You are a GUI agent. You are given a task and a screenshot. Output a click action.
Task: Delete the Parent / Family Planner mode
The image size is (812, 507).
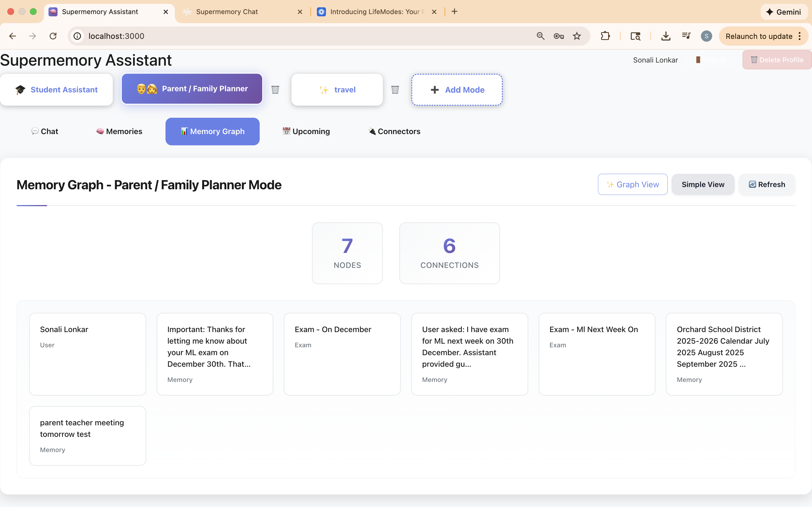tap(275, 90)
